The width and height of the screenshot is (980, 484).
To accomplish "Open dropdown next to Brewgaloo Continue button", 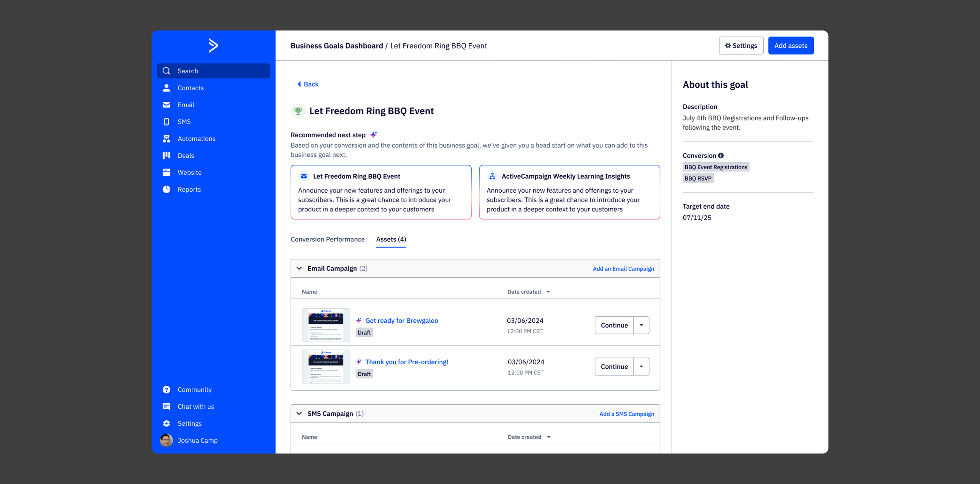I will [x=641, y=325].
